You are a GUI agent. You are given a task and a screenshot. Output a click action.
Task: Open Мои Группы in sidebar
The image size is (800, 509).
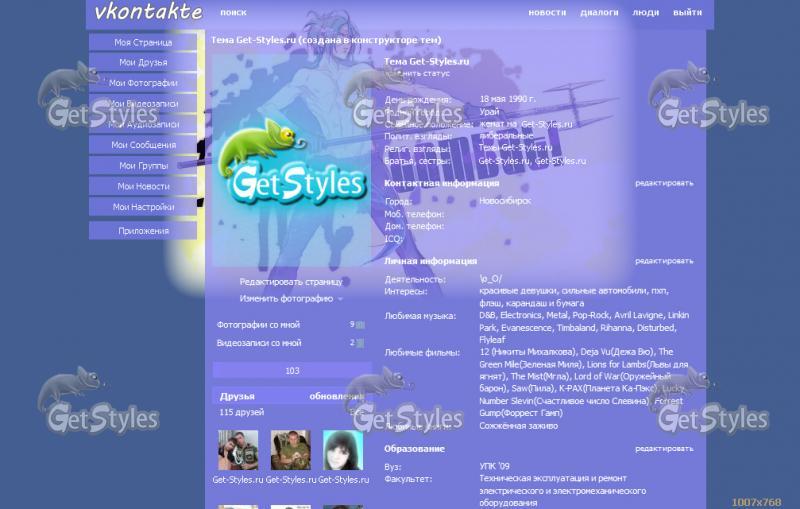143,166
